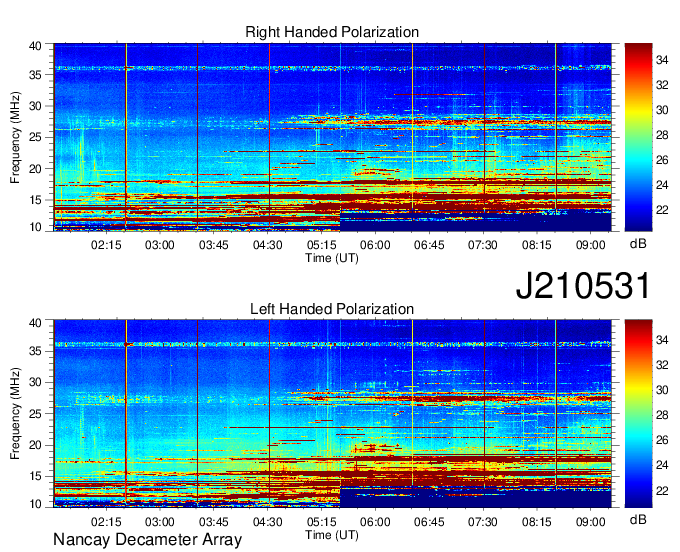Click "08:15" time tick on Right Handed plot
680x552 pixels.
click(x=536, y=245)
